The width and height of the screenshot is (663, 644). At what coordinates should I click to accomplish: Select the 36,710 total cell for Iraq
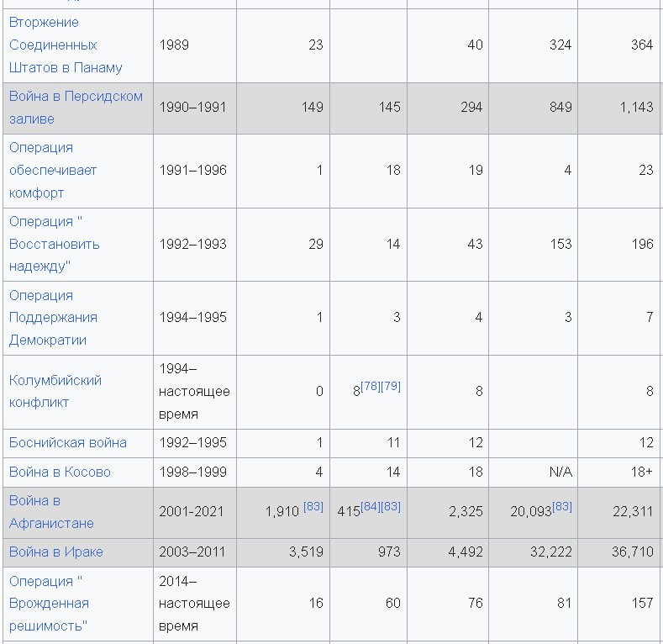pyautogui.click(x=633, y=552)
